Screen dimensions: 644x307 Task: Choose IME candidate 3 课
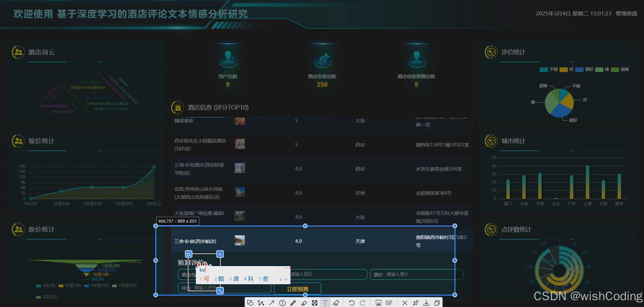point(234,279)
